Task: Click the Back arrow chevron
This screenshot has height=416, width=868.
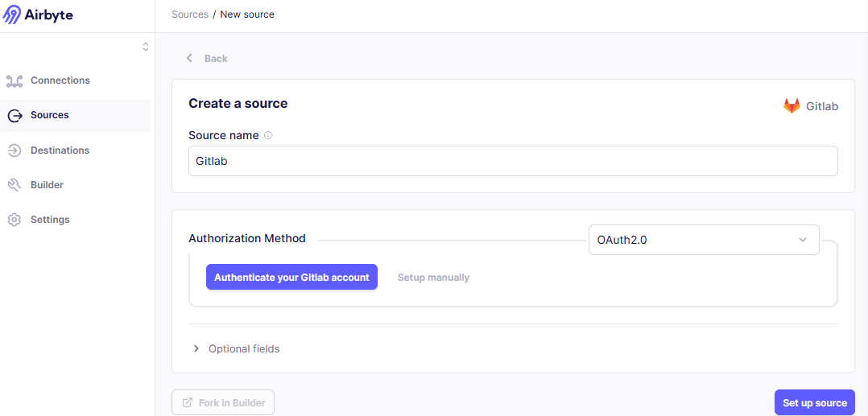Action: [x=189, y=58]
